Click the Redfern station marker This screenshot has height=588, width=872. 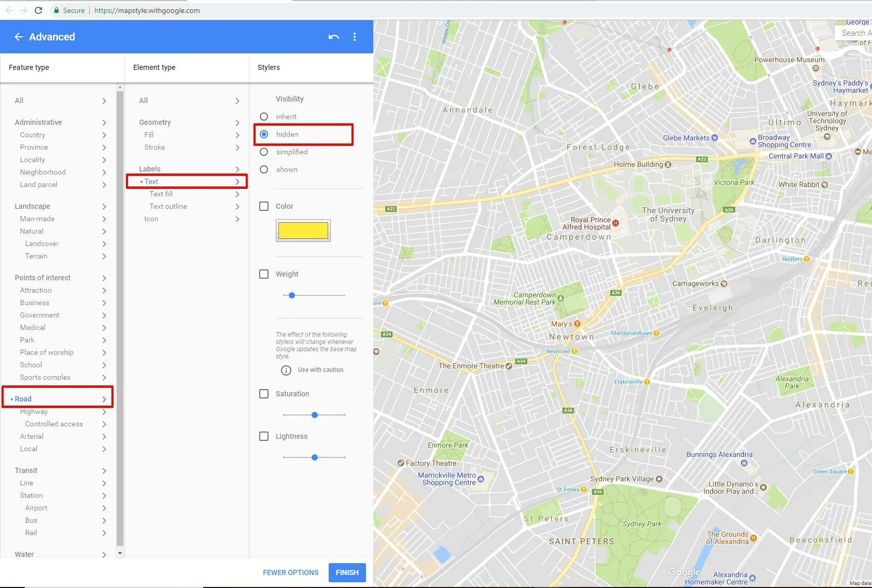(806, 259)
